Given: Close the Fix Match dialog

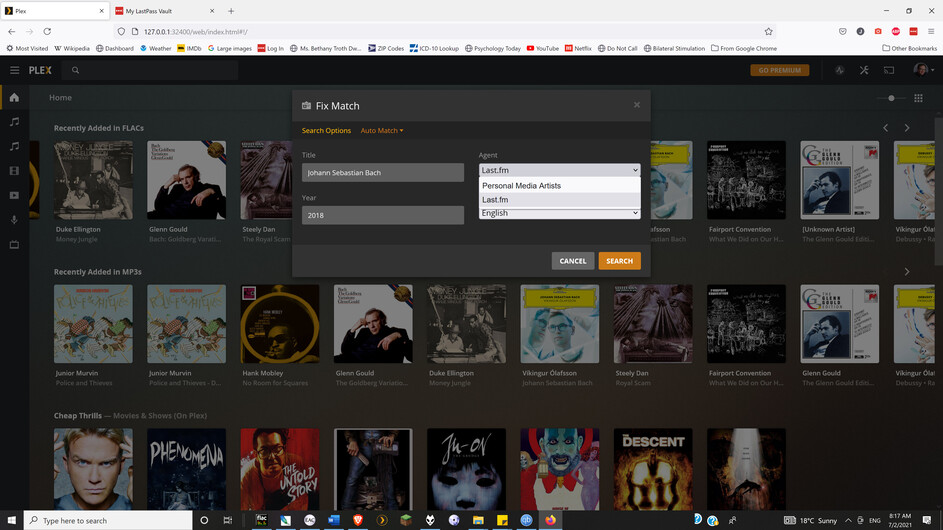Looking at the screenshot, I should point(636,105).
